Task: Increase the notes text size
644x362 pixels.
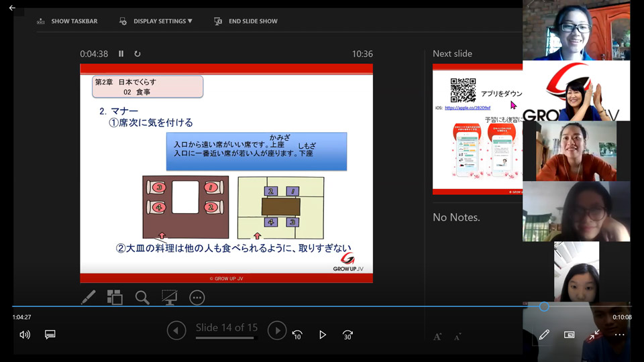Action: [437, 337]
